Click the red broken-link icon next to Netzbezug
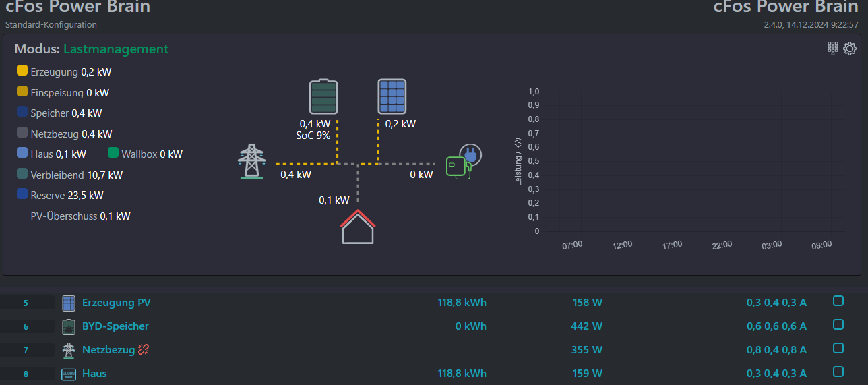868x385 pixels. [144, 349]
